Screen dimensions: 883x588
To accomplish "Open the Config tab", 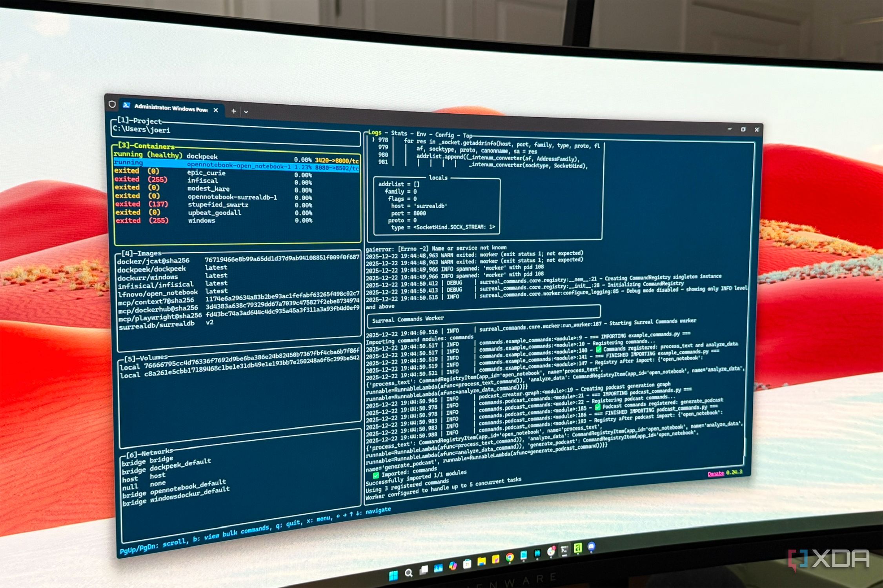I will tap(444, 135).
